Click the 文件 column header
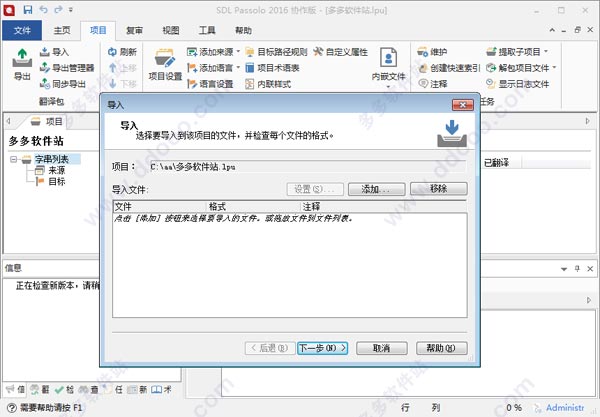This screenshot has width=600, height=417. pos(160,207)
